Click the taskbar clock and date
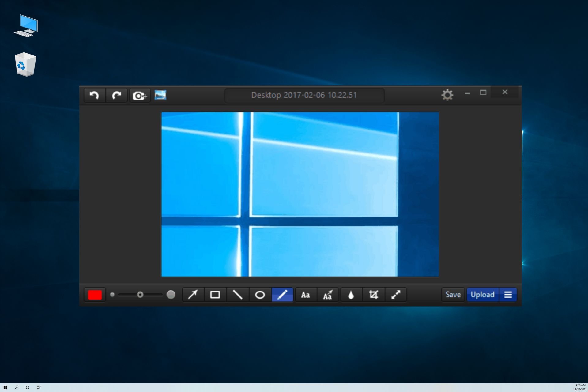The height and width of the screenshot is (392, 588). 580,387
